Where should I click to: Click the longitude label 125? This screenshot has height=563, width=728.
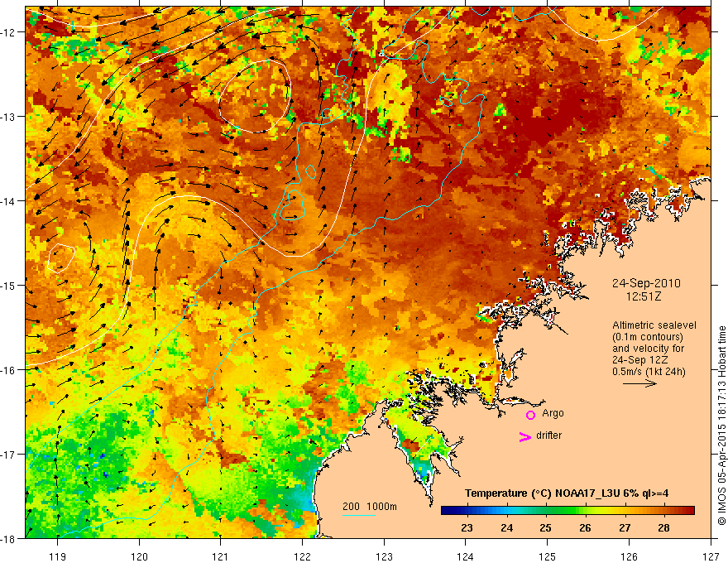pyautogui.click(x=548, y=556)
